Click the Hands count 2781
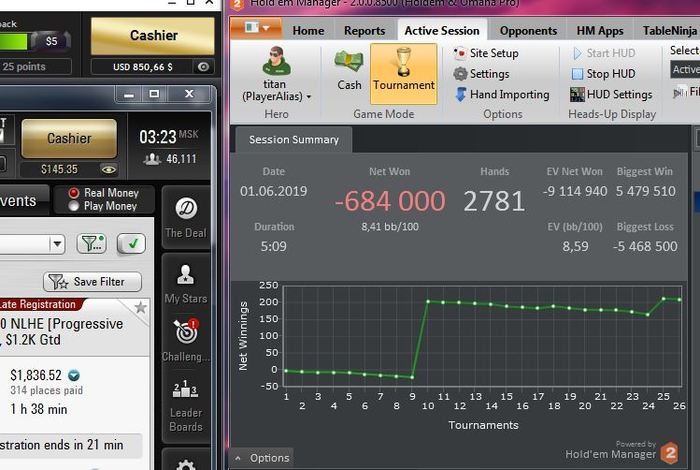Screen dimensions: 700x470 tap(494, 201)
